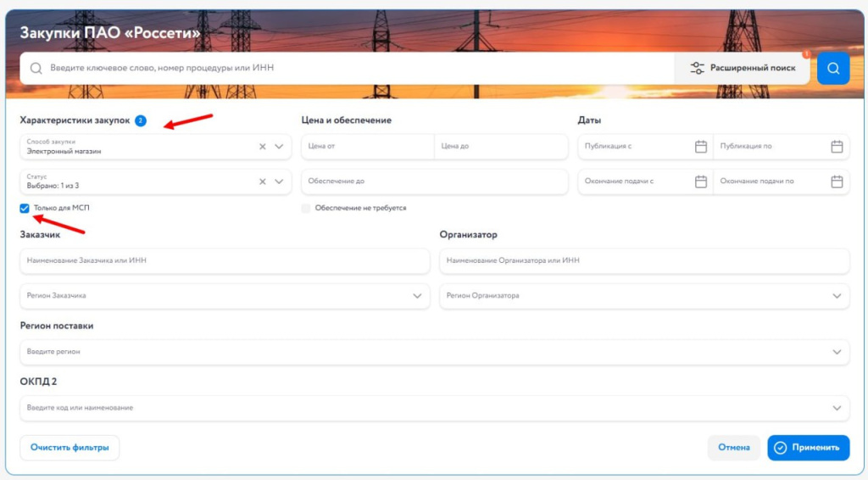Open the calendar icon for 'Публикация с'
The height and width of the screenshot is (480, 868).
point(701,147)
